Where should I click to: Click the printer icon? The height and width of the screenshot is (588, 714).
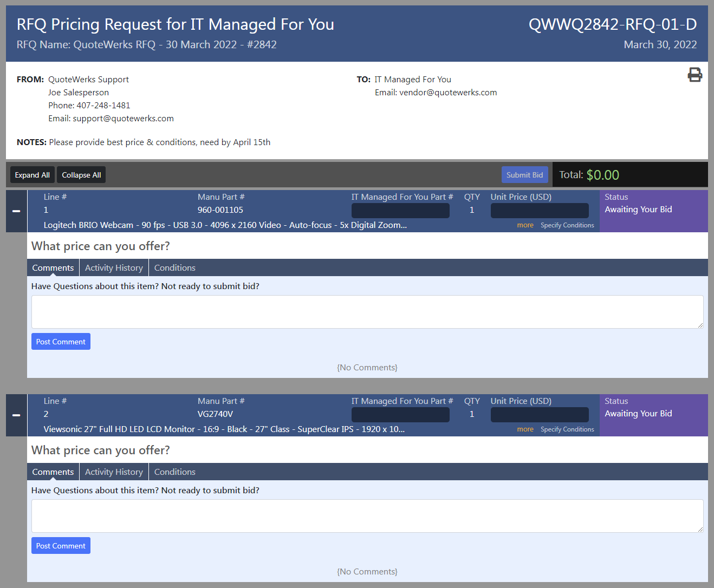pyautogui.click(x=694, y=75)
